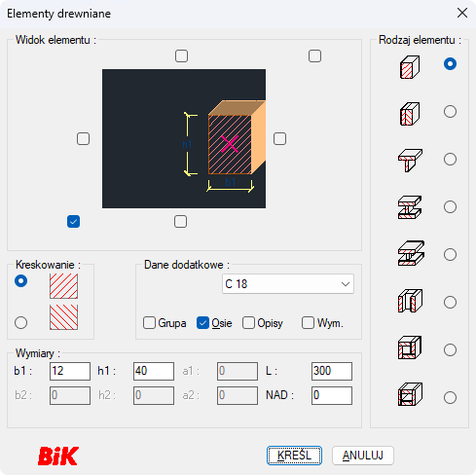Screen dimensions: 476x475
Task: Enable the Wym. checkbox
Action: coord(308,323)
